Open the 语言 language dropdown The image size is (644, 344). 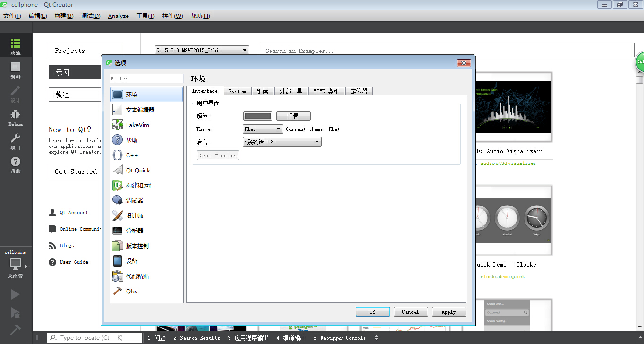282,142
